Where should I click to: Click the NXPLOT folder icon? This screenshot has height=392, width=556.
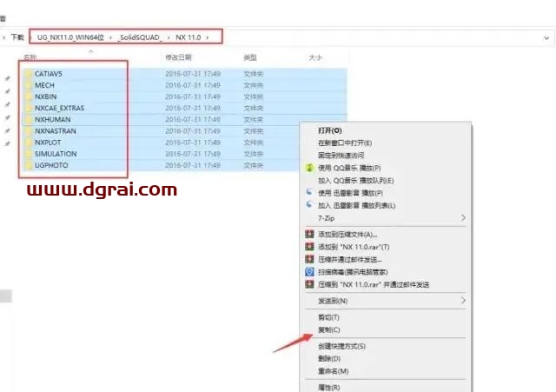pos(29,143)
